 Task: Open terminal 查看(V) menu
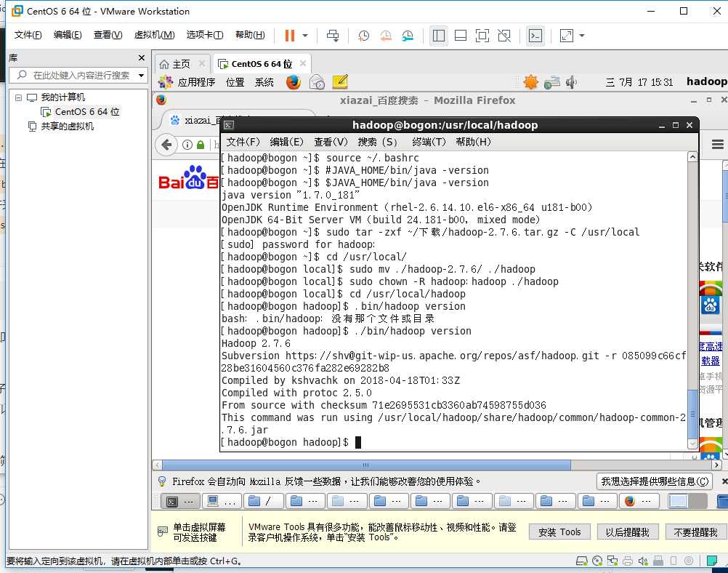coord(331,142)
